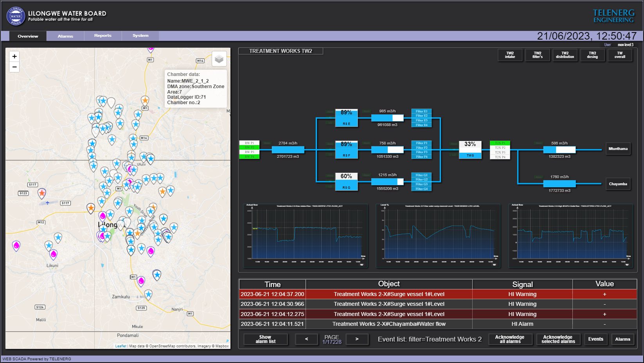Open TW2 intake view

point(510,55)
